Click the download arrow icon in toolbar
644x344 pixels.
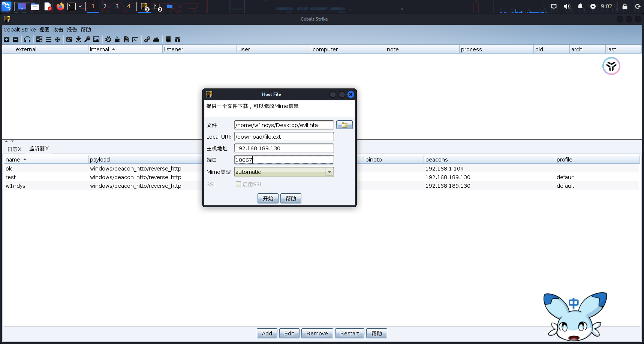(x=78, y=39)
